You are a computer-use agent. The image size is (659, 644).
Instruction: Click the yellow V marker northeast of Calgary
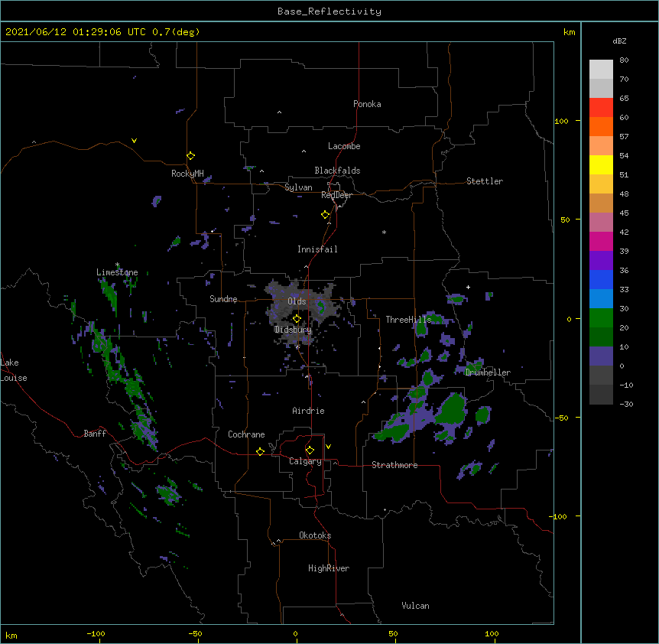pos(328,447)
